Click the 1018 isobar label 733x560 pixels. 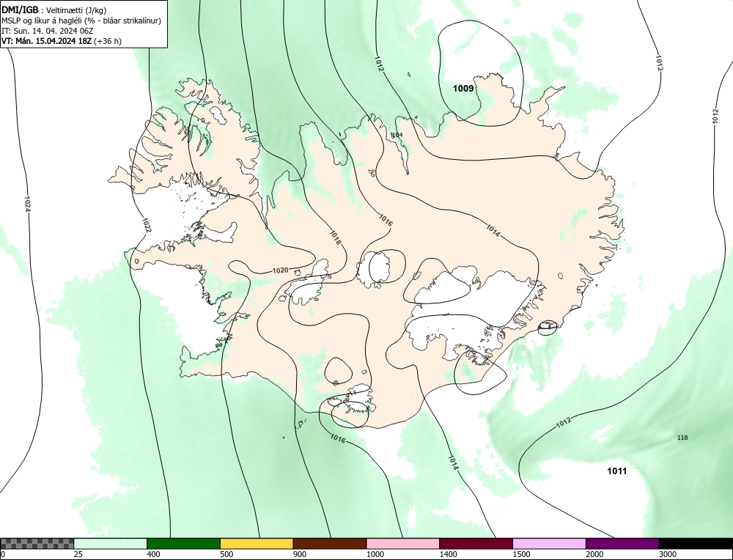coord(335,237)
